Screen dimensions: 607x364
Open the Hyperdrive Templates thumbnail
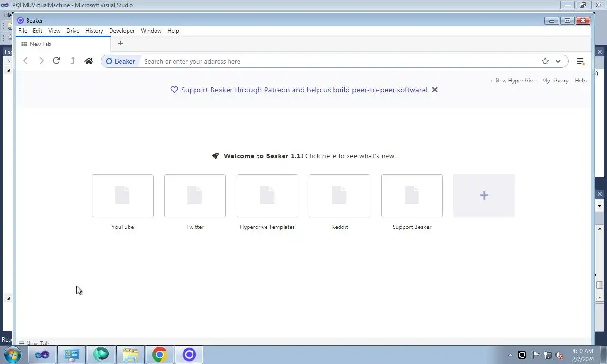click(x=267, y=196)
